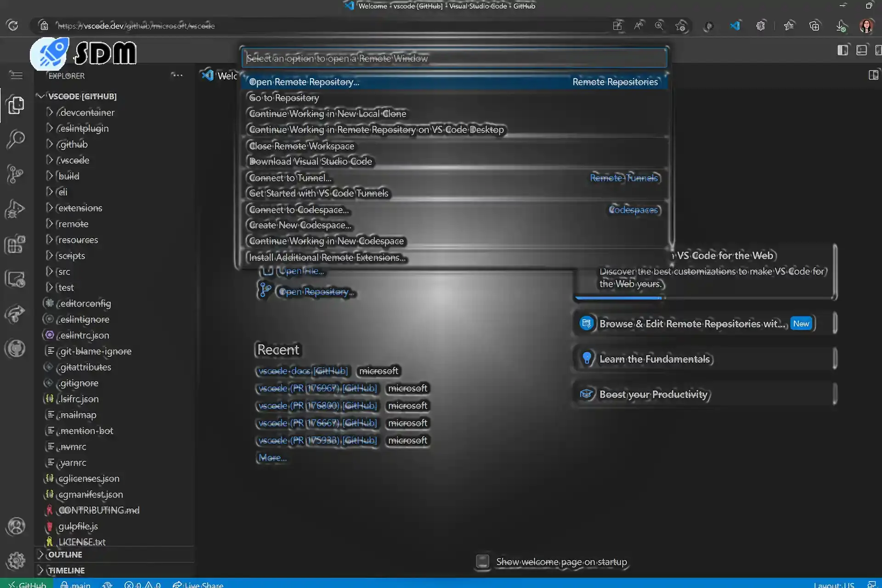Click the VS Code browser toolbar icon

735,26
